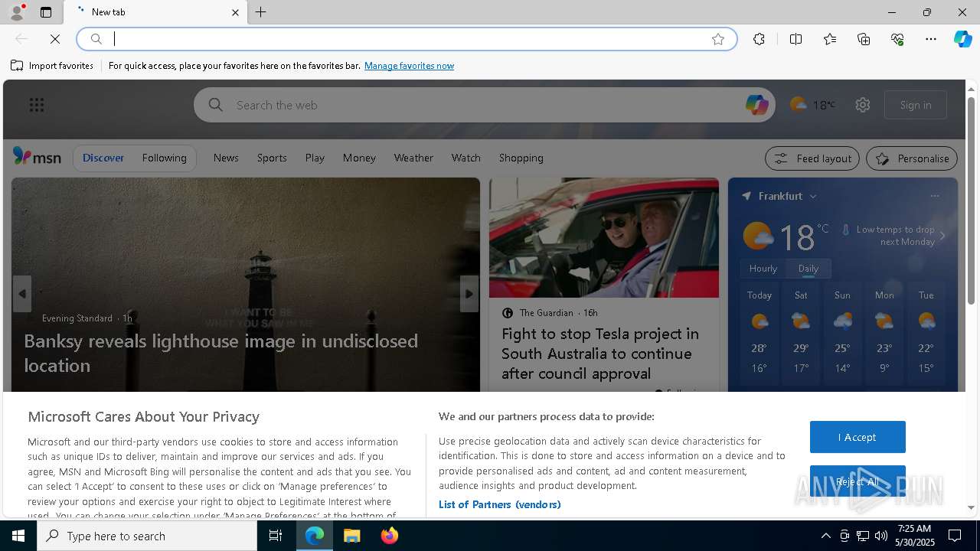Open the MSN app launcher grid
This screenshot has height=551, width=980.
[x=37, y=105]
